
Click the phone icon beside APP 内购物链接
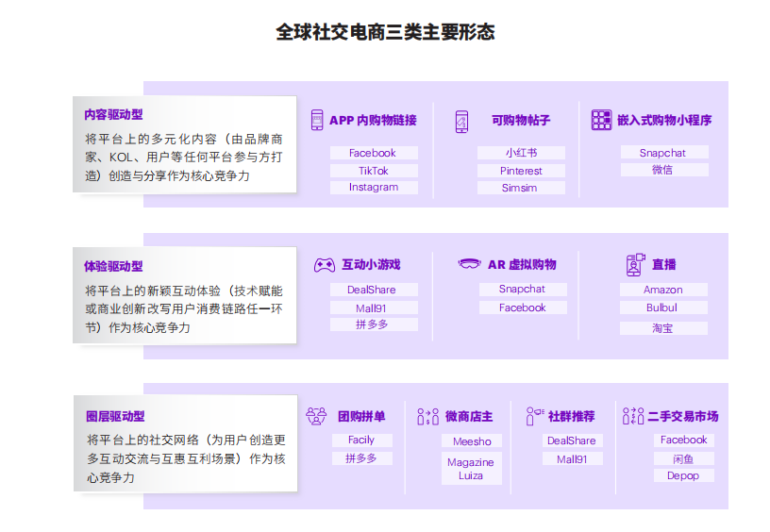(x=317, y=121)
